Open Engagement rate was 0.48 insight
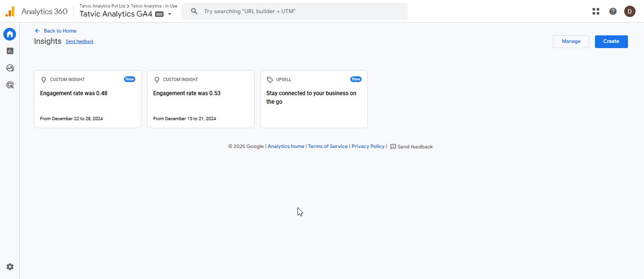The height and width of the screenshot is (279, 644). point(88,99)
